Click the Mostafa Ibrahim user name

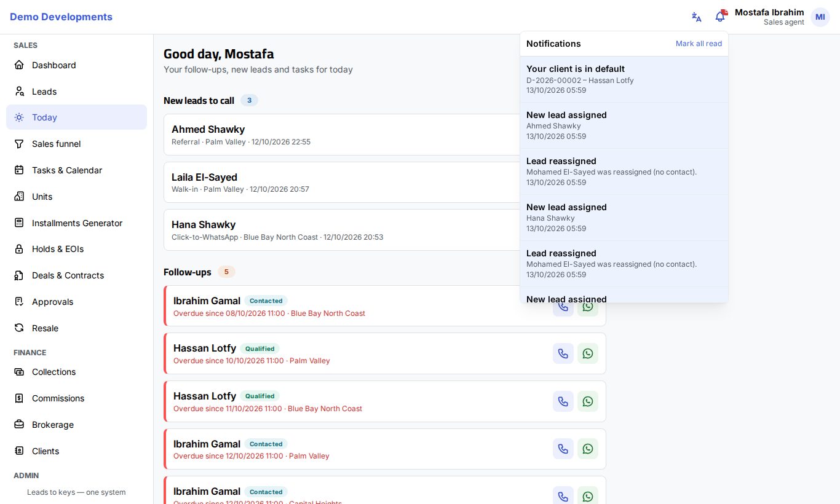769,12
